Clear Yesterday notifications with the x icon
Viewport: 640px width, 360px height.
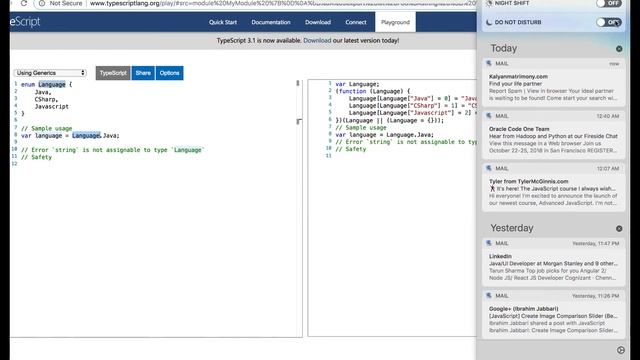619,229
